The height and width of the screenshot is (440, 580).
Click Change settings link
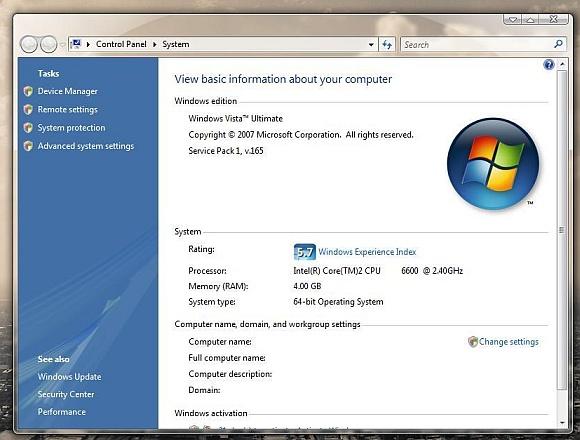tap(509, 342)
